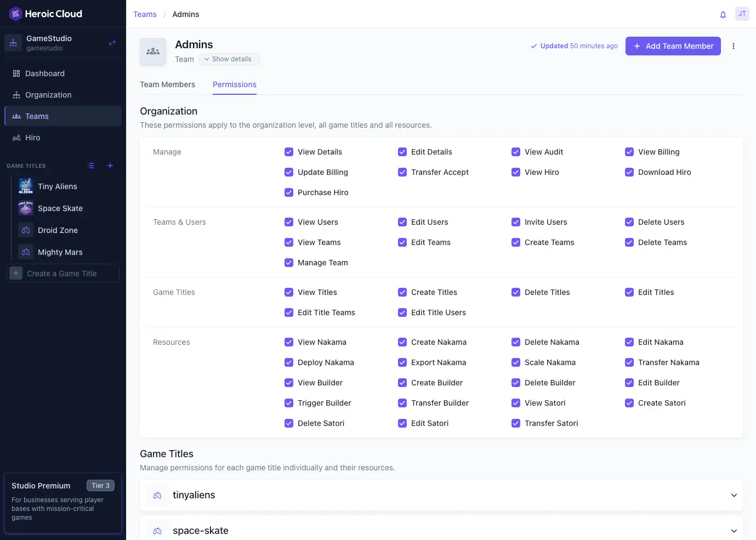Image resolution: width=756 pixels, height=540 pixels.
Task: Toggle the Delete Satori checkbox
Action: 289,423
